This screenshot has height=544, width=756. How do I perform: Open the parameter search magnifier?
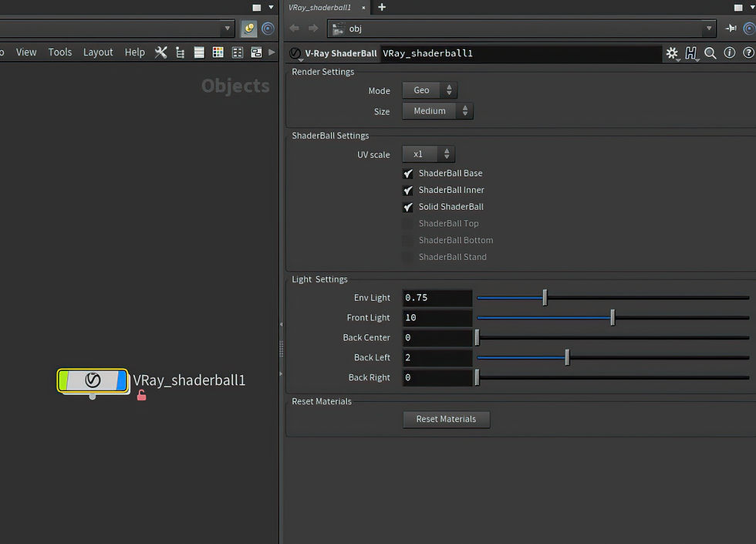(x=710, y=53)
